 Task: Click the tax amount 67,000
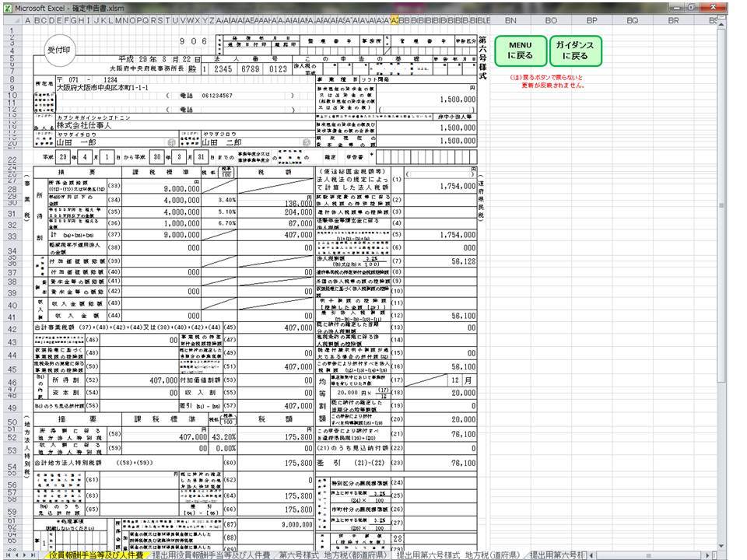point(300,223)
